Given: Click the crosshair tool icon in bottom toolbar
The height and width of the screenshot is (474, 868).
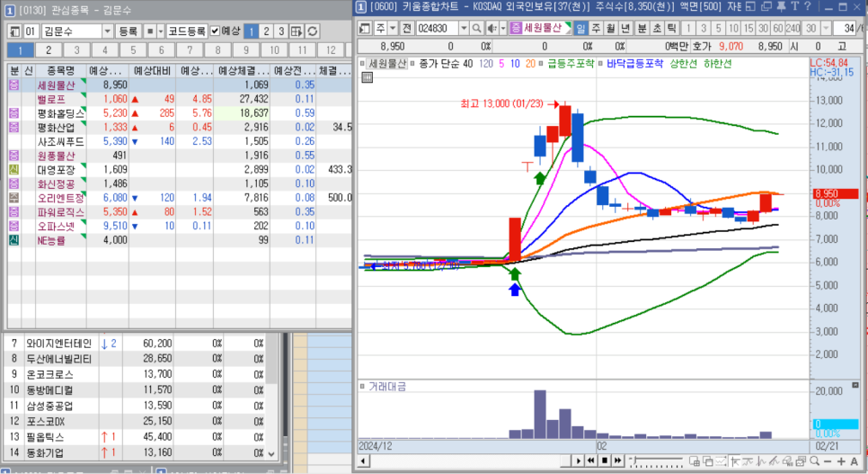Looking at the screenshot, I should (735, 461).
